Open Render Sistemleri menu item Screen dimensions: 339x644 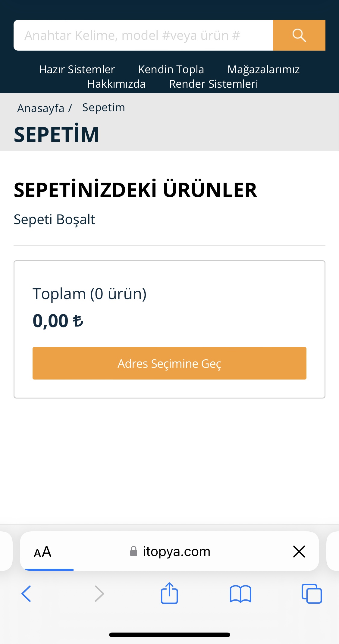(213, 84)
